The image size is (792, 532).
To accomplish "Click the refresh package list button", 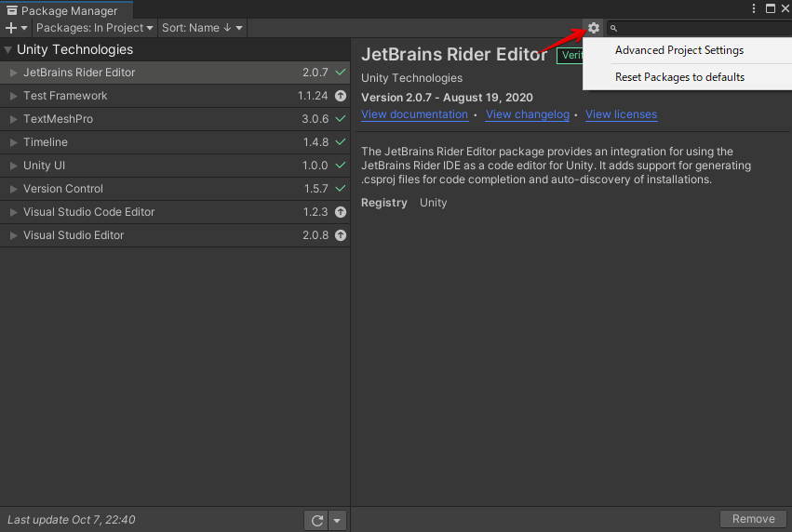I will point(316,521).
